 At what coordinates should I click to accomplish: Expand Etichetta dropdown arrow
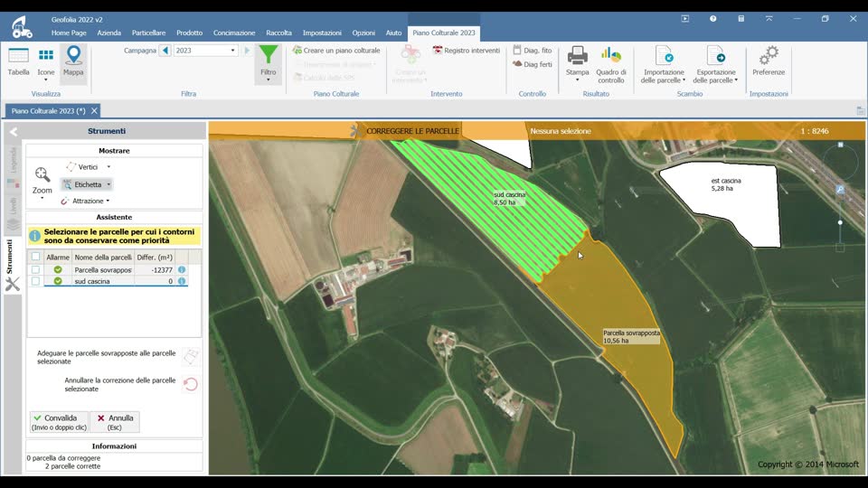click(x=108, y=184)
